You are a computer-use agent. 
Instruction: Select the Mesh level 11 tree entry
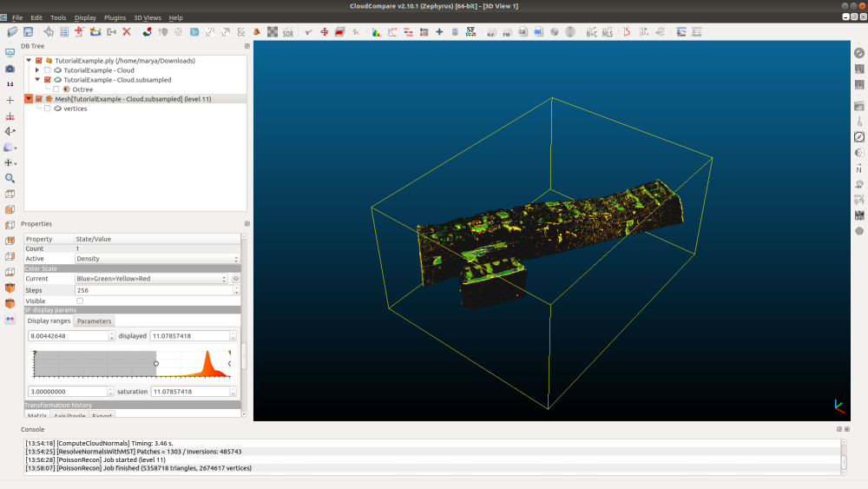coord(128,99)
